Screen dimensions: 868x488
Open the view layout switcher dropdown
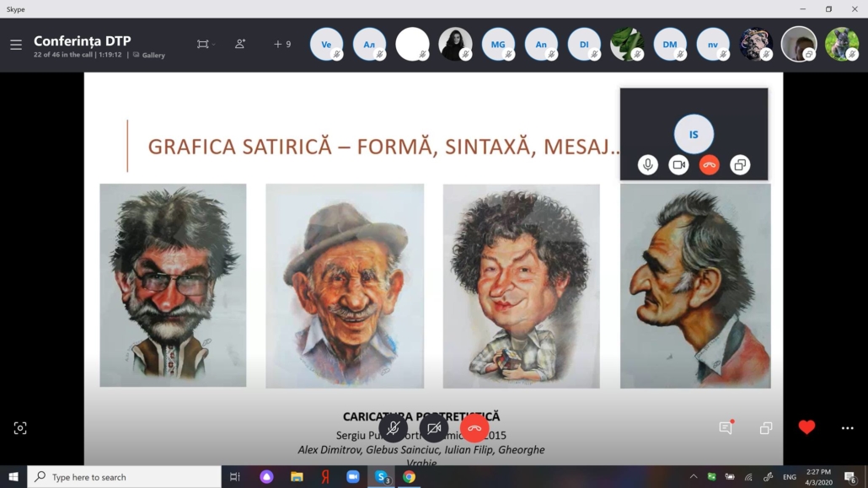[206, 44]
